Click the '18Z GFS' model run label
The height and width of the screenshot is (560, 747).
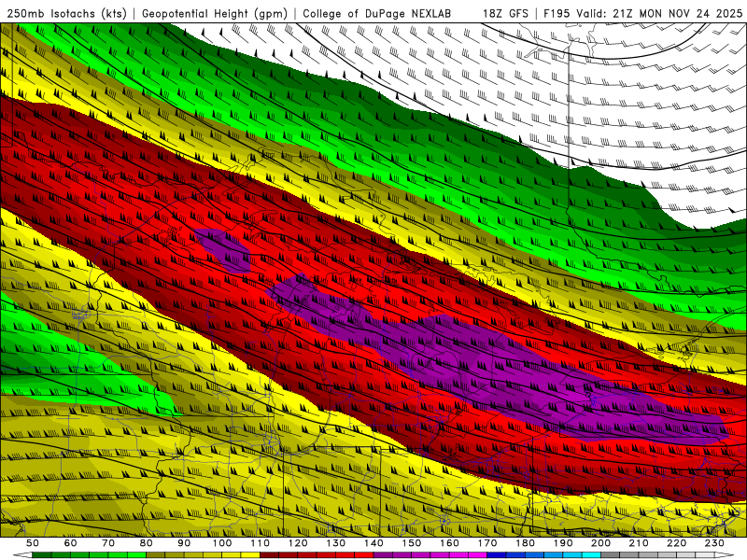(x=505, y=13)
